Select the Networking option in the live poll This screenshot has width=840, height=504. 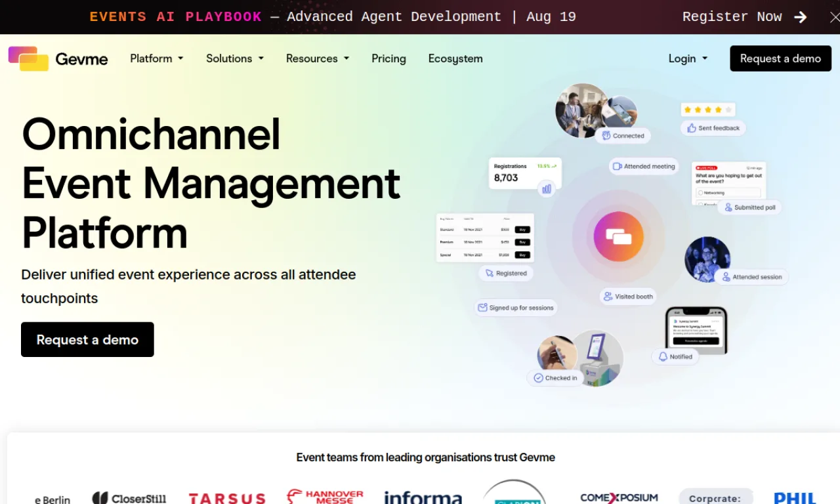point(728,193)
